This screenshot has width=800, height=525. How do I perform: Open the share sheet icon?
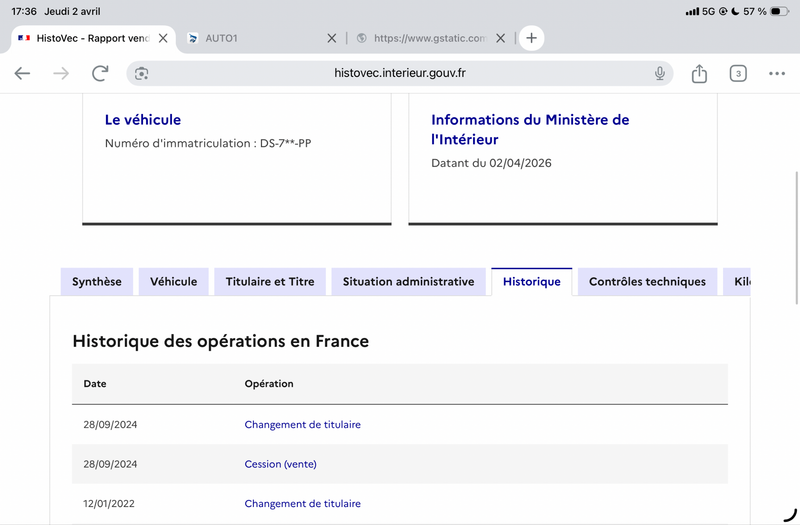(x=699, y=73)
